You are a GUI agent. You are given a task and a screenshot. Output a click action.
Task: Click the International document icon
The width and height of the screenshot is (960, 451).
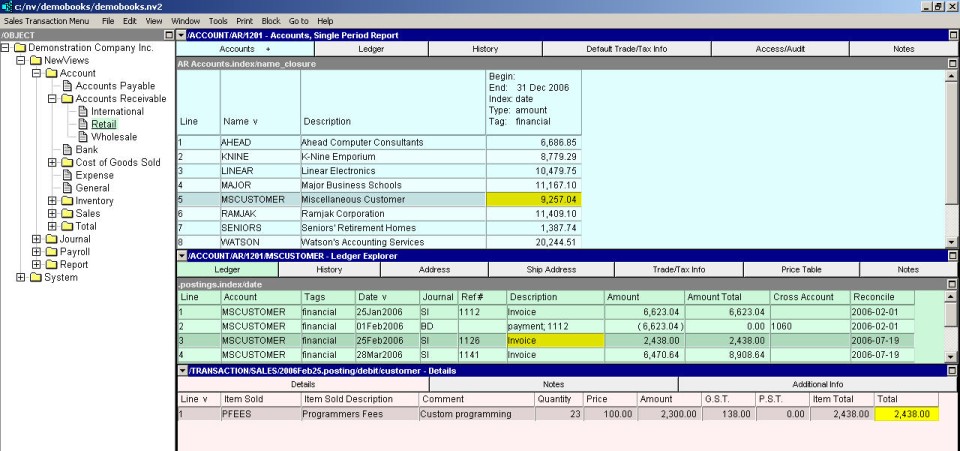coord(83,111)
